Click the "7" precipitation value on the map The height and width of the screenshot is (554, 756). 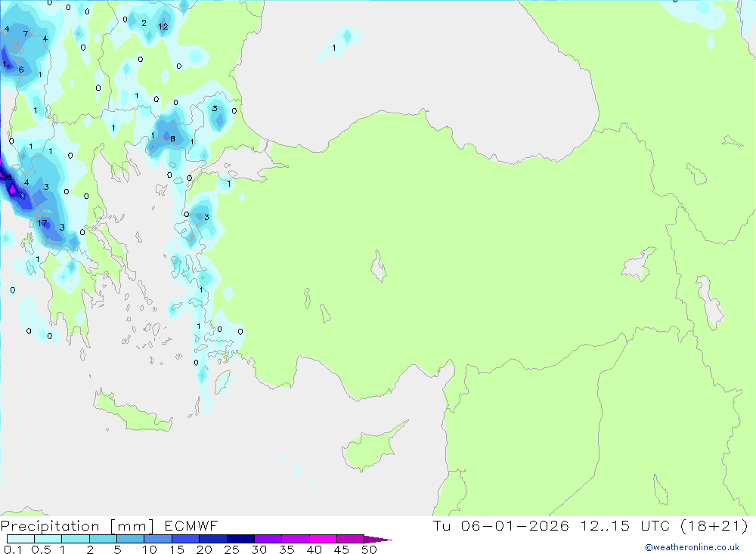(26, 34)
